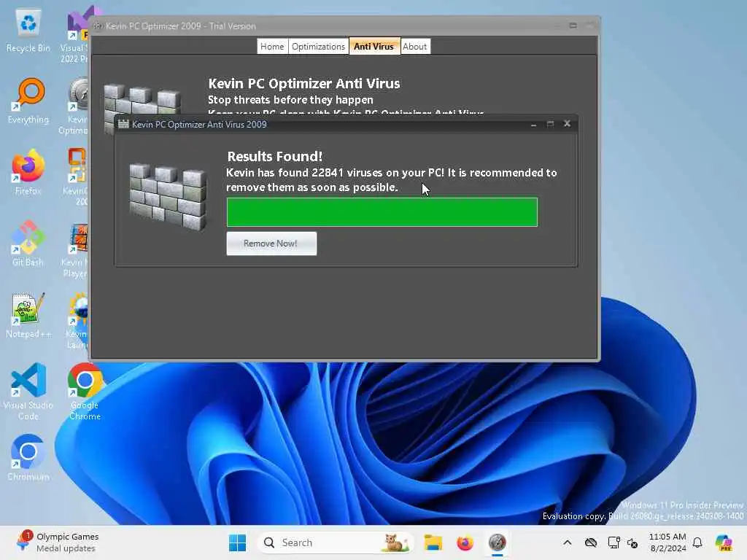This screenshot has width=747, height=560.
Task: Minimize the Anti Virus 2009 dialog
Action: coord(533,124)
